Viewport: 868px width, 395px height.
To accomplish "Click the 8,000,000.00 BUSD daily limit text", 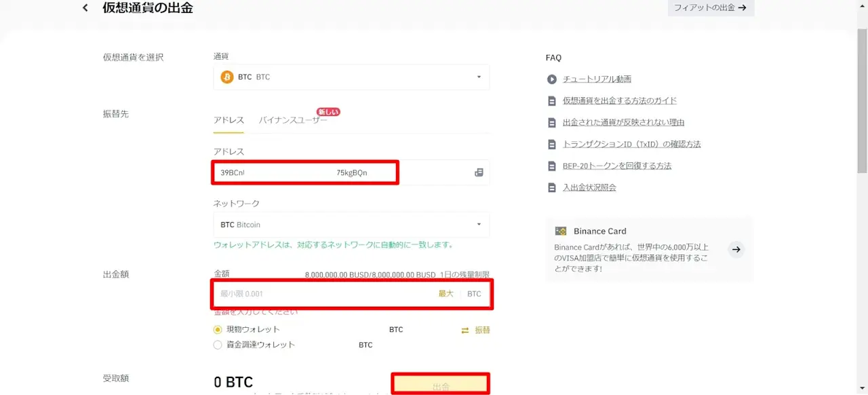I will tap(397, 275).
